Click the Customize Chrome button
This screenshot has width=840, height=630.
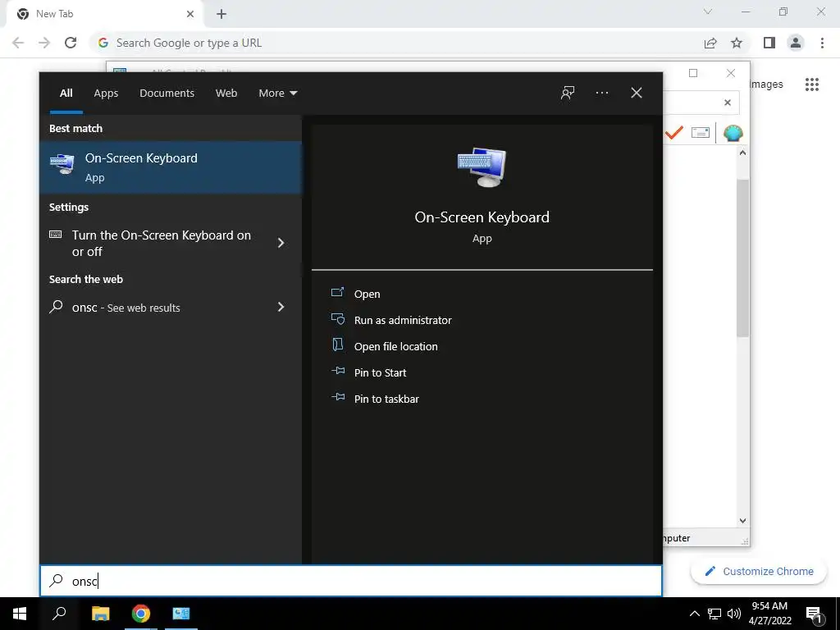point(759,571)
